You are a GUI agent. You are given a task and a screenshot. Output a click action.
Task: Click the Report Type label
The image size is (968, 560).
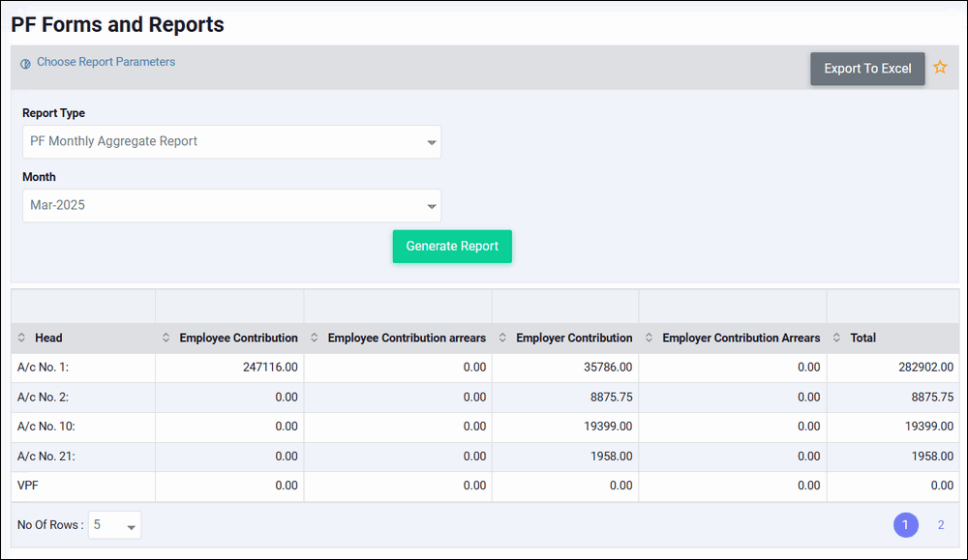[x=53, y=113]
